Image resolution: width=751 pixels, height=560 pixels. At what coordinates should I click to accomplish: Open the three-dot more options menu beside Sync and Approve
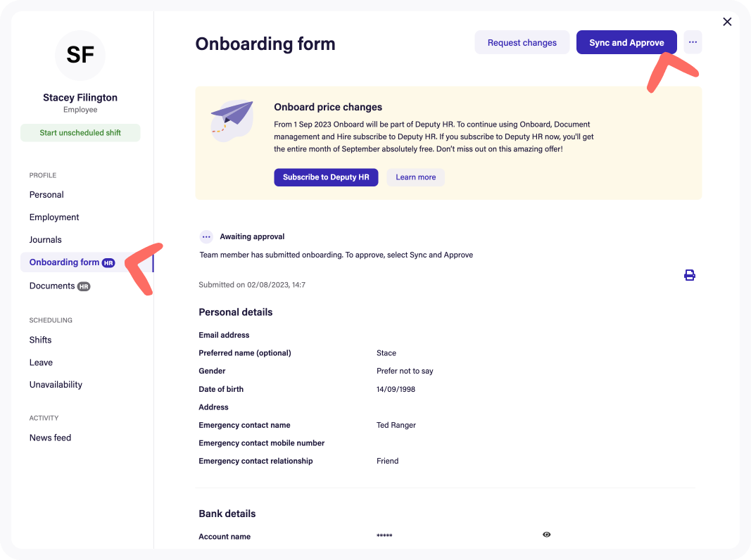(693, 42)
